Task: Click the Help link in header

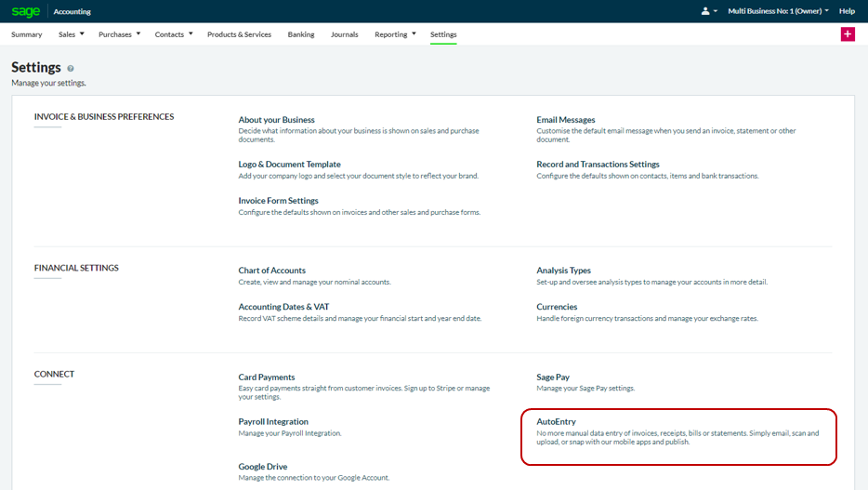Action: coord(847,11)
